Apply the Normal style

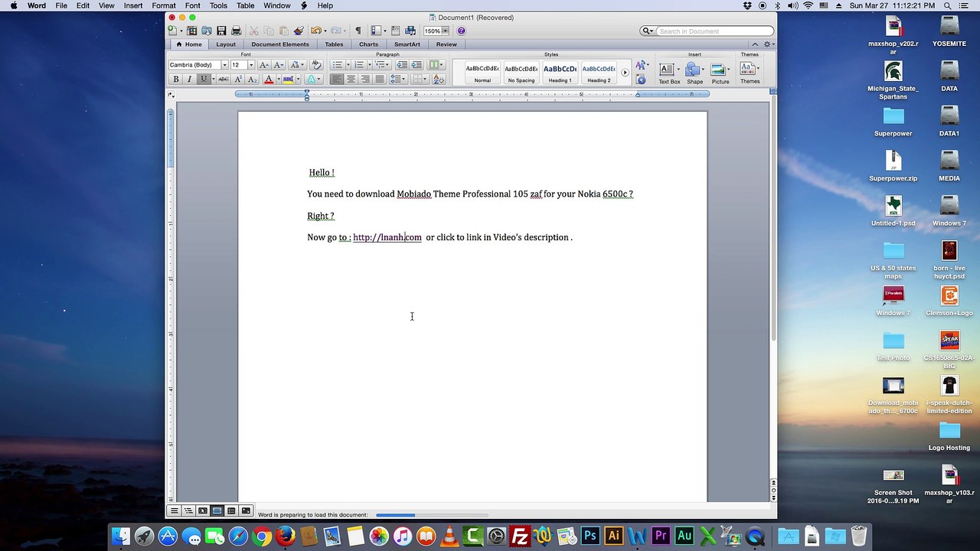pyautogui.click(x=482, y=72)
